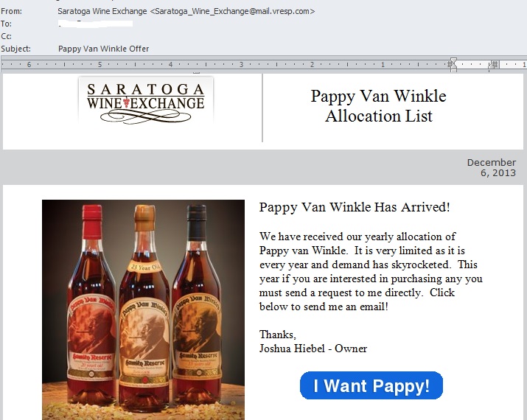Click the Pappy Van Winkle Has Arrived! headline
Viewport: 527px width, 420px height.
pyautogui.click(x=355, y=207)
